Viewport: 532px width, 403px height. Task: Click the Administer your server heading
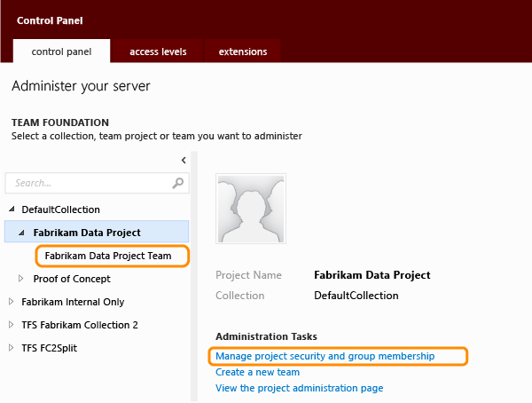click(x=81, y=86)
